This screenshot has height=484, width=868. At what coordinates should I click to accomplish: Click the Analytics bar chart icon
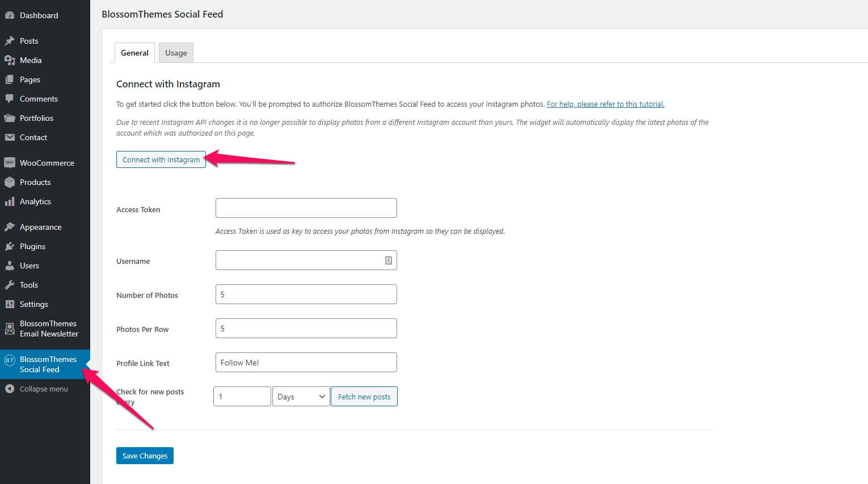[x=10, y=201]
